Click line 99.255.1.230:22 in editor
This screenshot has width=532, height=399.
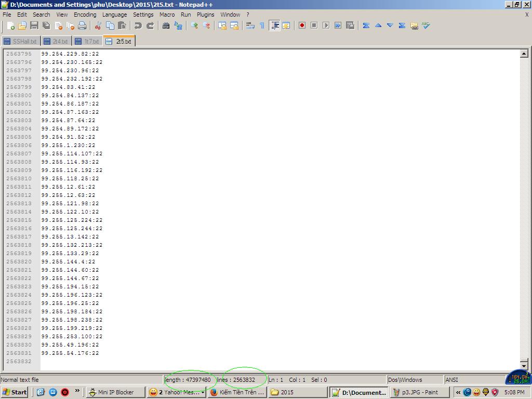click(68, 145)
